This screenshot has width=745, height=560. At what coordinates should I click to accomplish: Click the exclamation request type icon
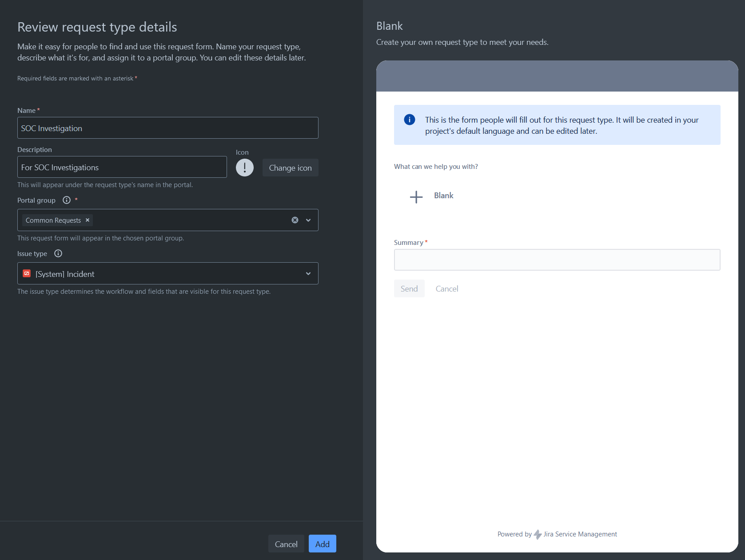coord(244,168)
